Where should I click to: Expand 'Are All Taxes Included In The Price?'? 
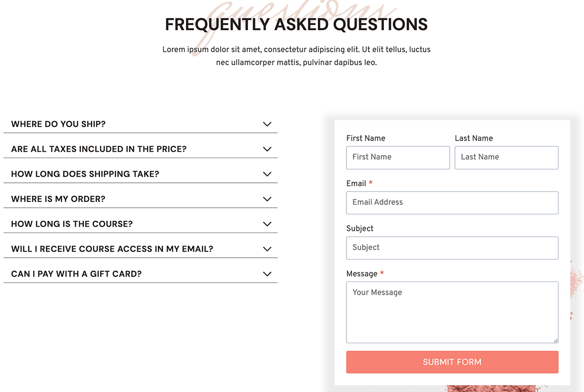pyautogui.click(x=99, y=149)
